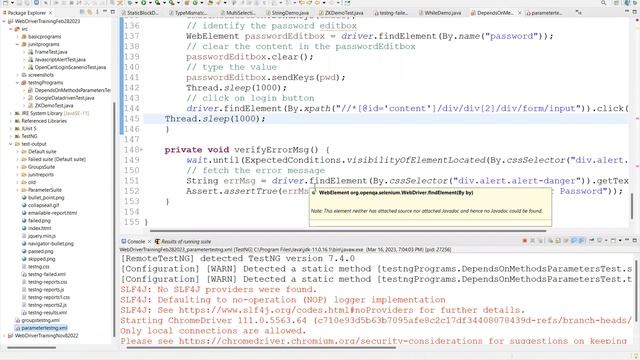This screenshot has width=640, height=360.
Task: Switch to ZKDemoTest.java editor tab
Action: (341, 13)
